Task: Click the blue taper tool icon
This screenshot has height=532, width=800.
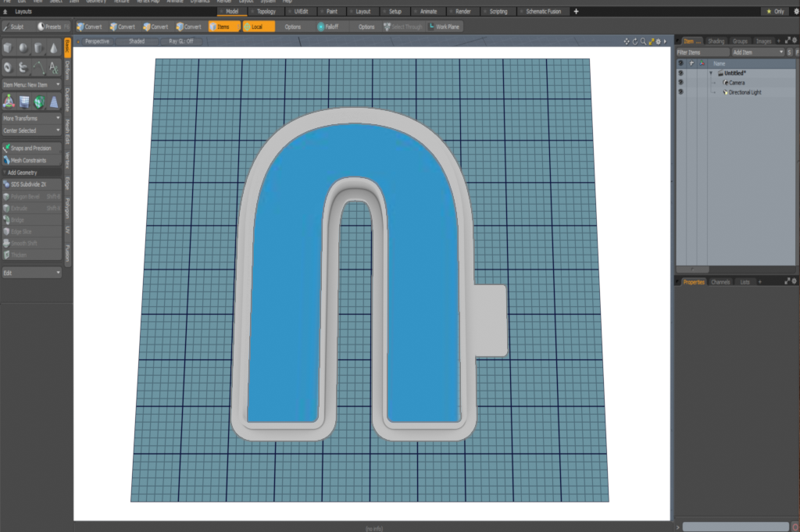Action: (x=54, y=102)
